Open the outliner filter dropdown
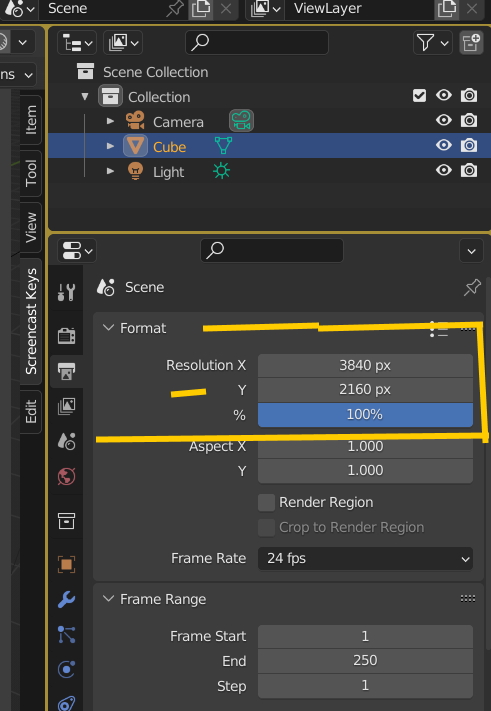 coord(433,43)
